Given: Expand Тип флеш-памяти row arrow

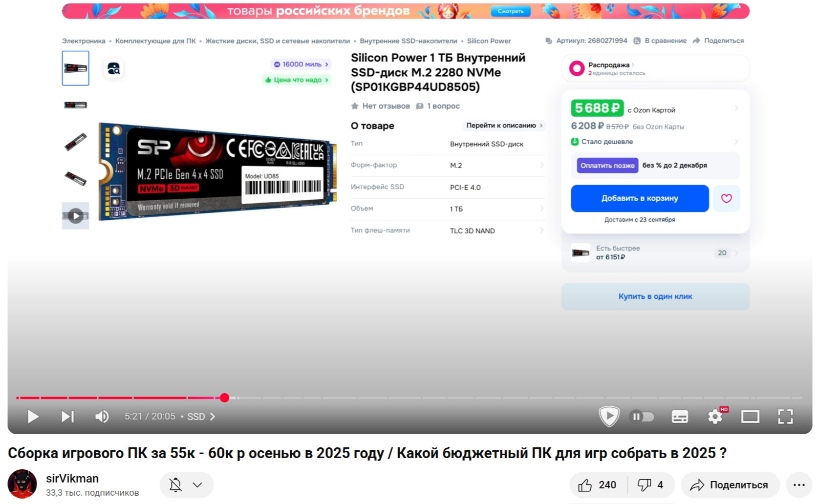Looking at the screenshot, I should point(541,230).
